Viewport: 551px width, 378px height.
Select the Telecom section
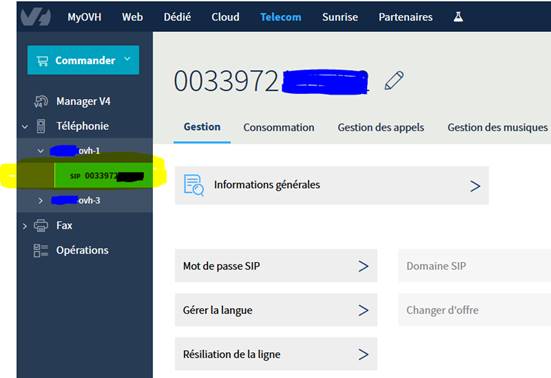point(280,17)
